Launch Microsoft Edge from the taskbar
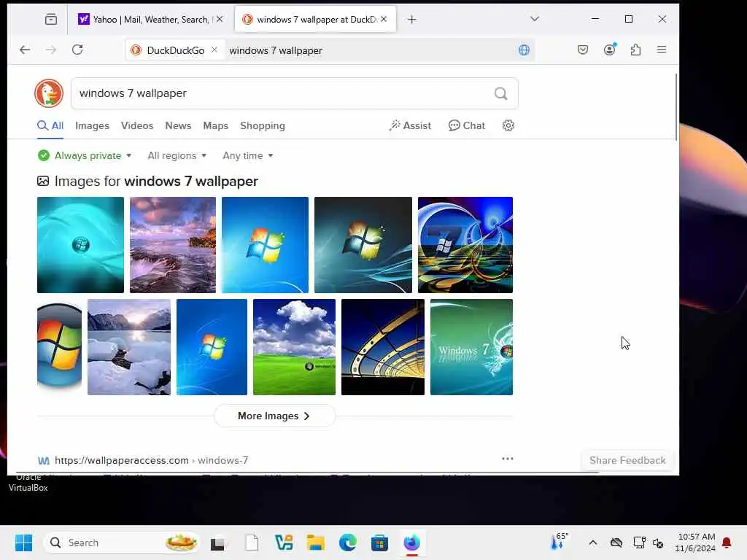Viewport: 747px width, 560px height. [x=348, y=542]
